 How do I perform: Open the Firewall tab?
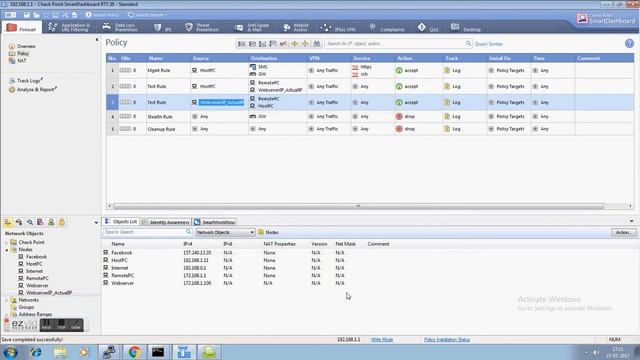pyautogui.click(x=22, y=28)
